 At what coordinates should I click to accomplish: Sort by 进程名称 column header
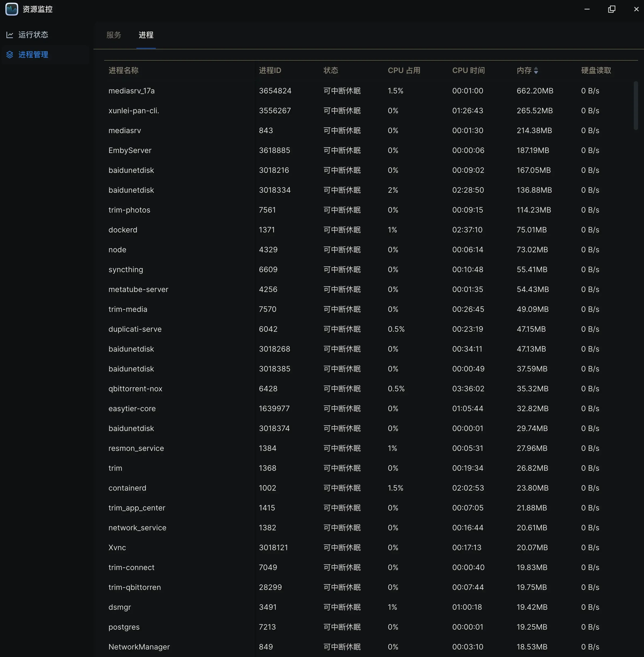pyautogui.click(x=124, y=70)
